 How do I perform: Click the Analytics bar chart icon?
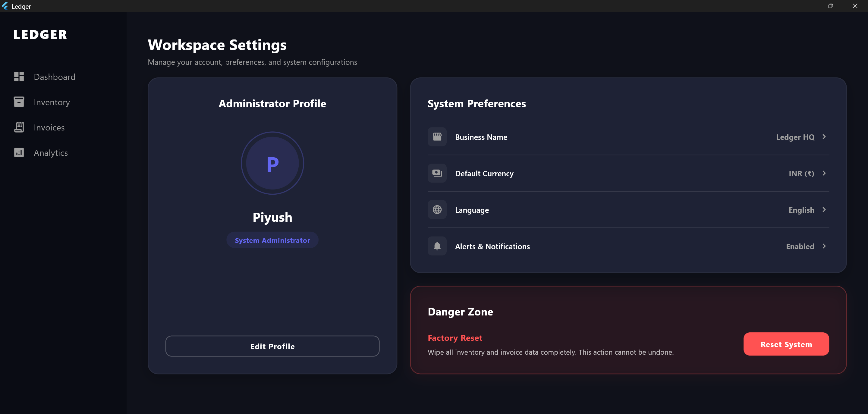pos(19,152)
